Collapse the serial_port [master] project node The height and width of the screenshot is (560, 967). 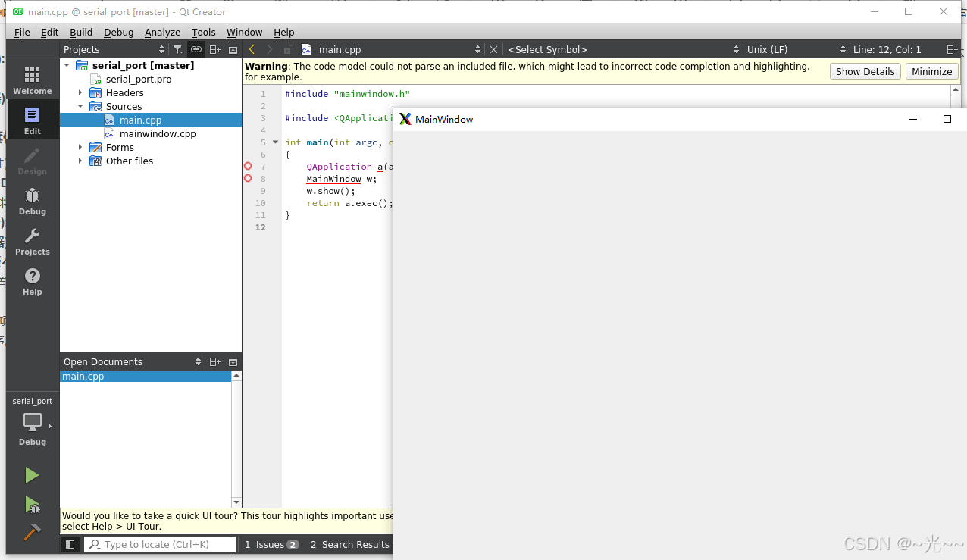pyautogui.click(x=67, y=65)
